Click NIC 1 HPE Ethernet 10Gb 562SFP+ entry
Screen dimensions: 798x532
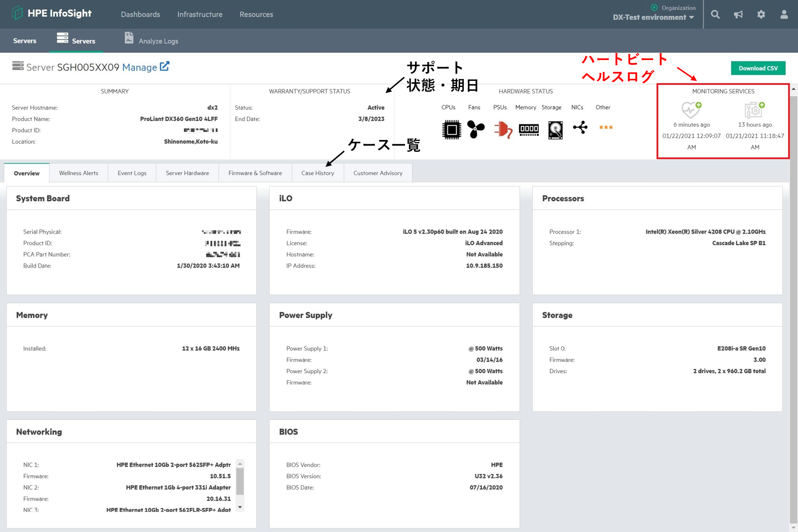coord(173,465)
